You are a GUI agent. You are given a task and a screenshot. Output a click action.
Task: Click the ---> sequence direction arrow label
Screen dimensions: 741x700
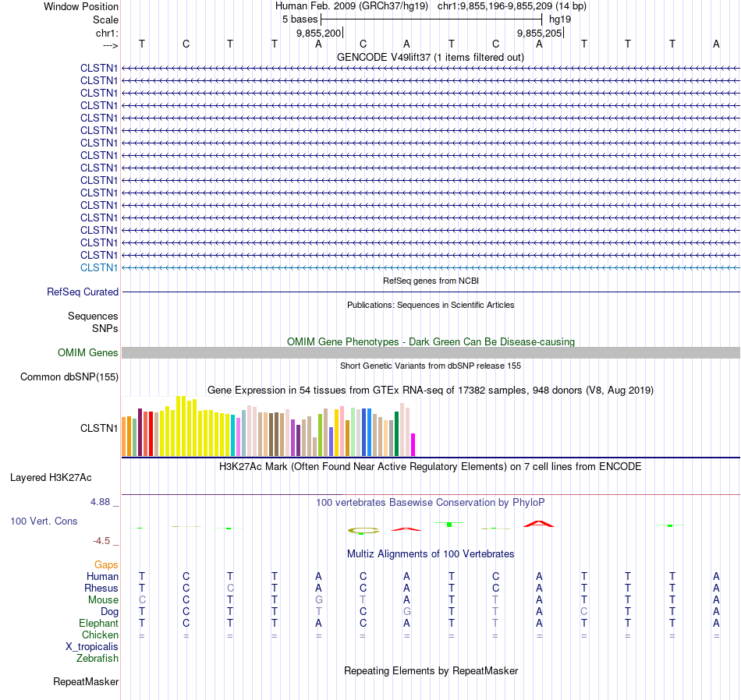pyautogui.click(x=110, y=45)
